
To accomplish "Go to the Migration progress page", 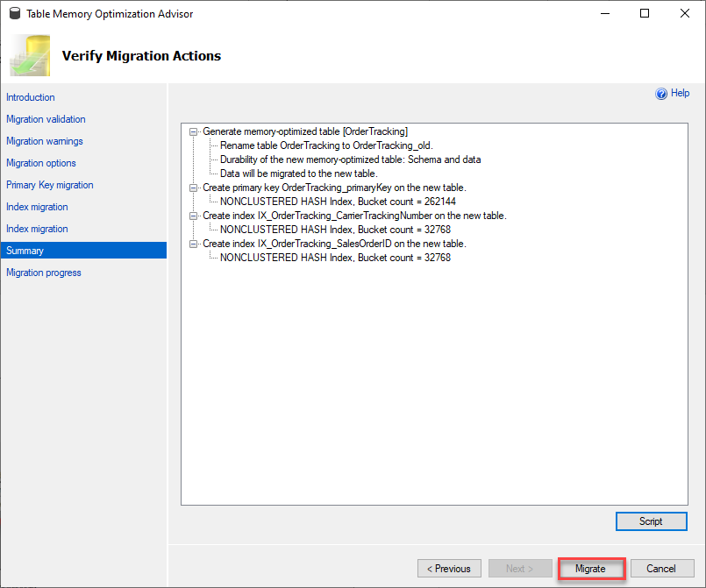I will [x=44, y=273].
